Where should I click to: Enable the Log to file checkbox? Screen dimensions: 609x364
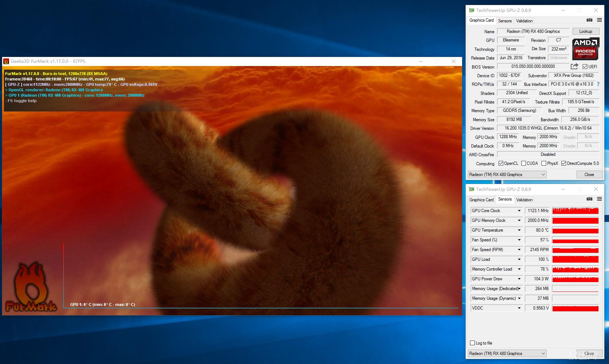473,343
